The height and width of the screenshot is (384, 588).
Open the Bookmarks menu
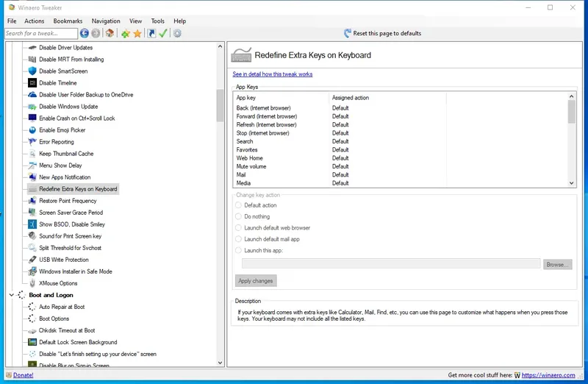(68, 21)
